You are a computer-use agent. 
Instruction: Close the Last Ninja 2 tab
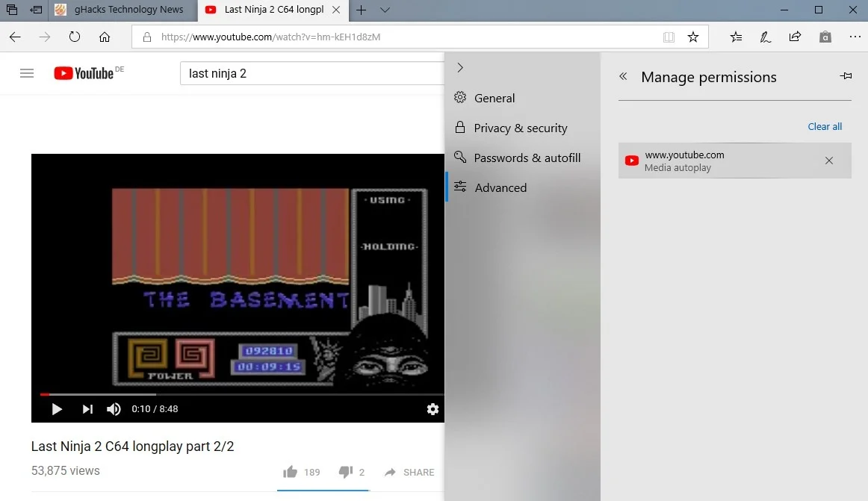tap(336, 10)
